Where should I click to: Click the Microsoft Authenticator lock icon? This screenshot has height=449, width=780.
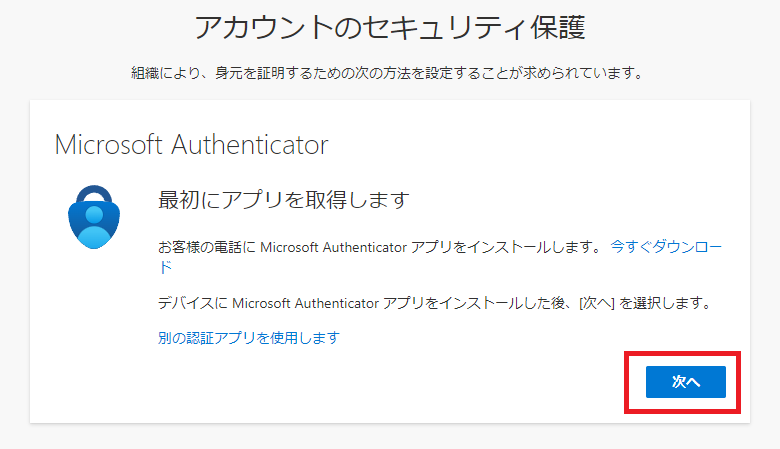(94, 217)
